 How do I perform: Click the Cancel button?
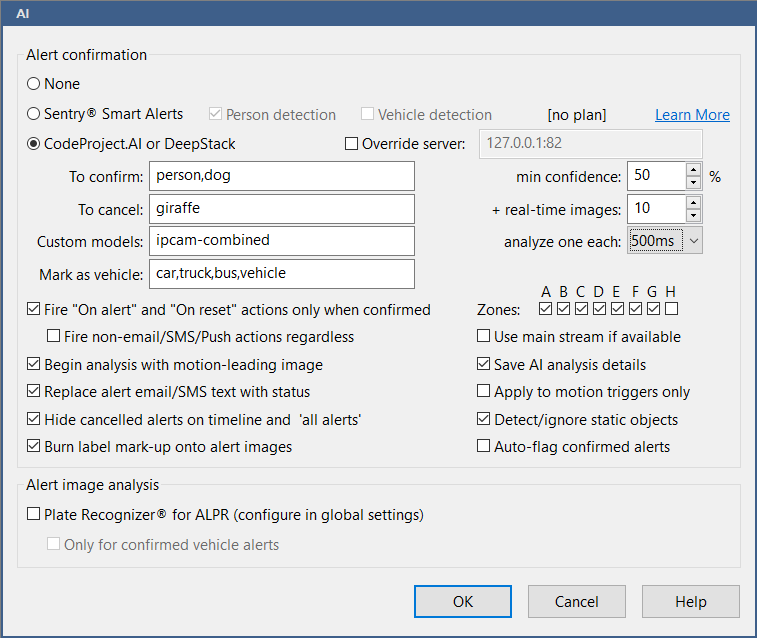tap(576, 601)
